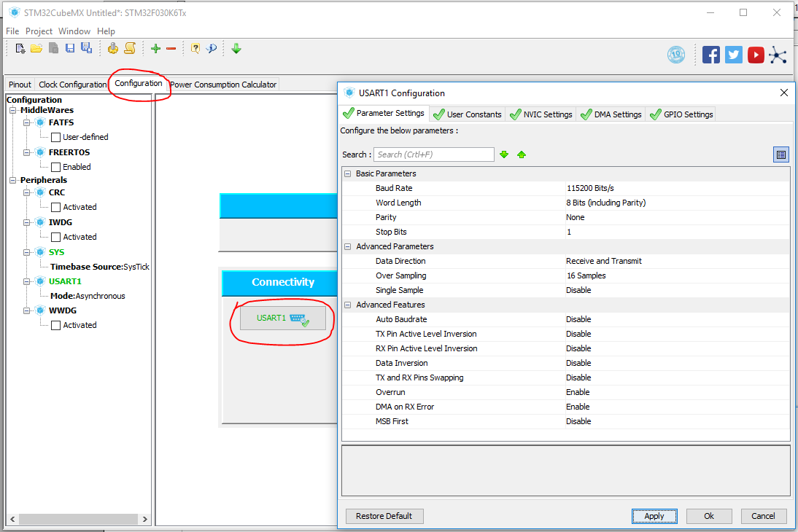Open Help with the question mark icon
The height and width of the screenshot is (532, 798).
[195, 48]
